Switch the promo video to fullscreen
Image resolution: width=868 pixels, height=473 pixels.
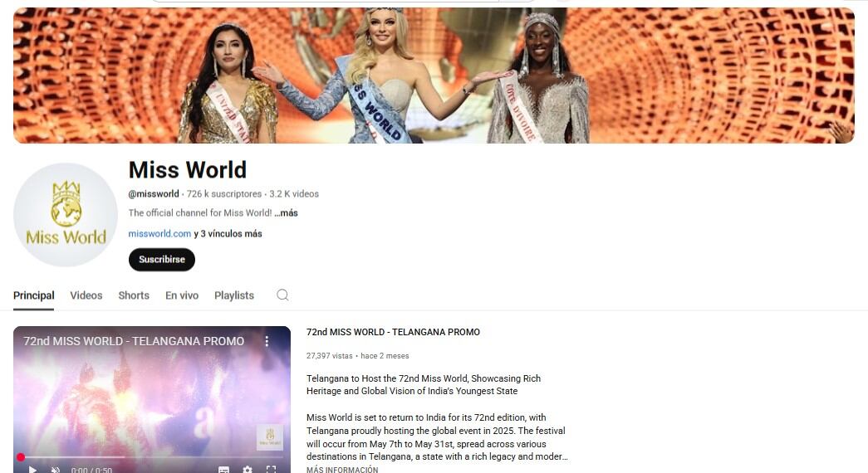pos(272,470)
